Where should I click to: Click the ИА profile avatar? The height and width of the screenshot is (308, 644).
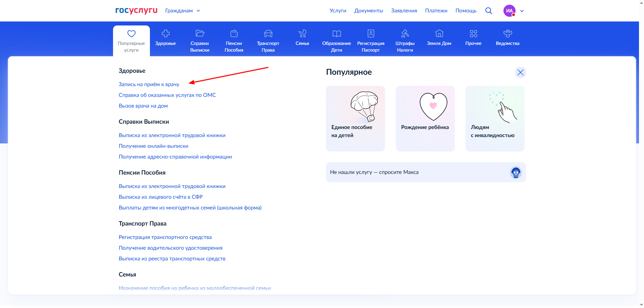tap(509, 11)
